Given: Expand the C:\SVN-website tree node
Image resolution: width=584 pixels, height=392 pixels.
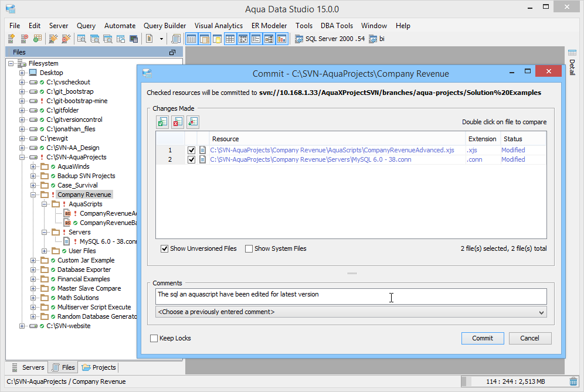Looking at the screenshot, I should [22, 326].
